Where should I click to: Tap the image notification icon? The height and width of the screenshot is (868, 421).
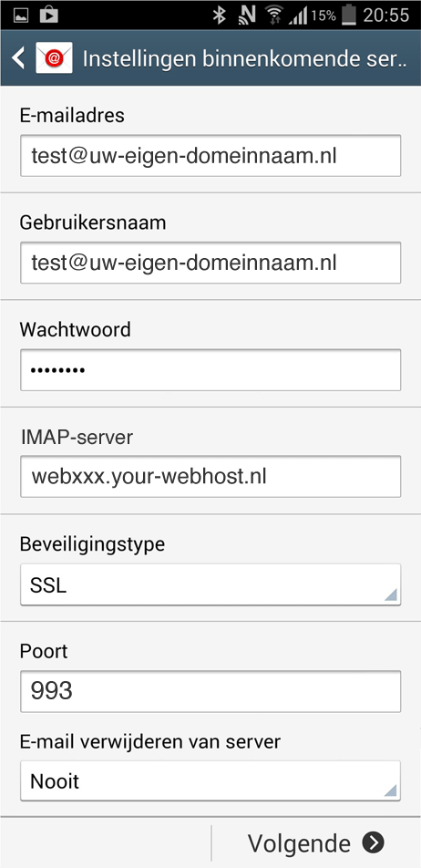(21, 15)
